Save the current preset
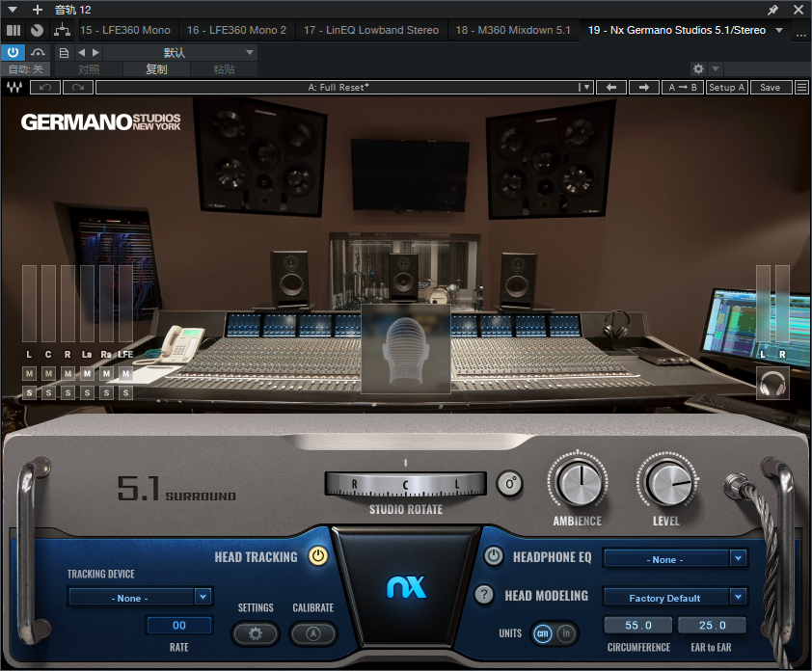This screenshot has height=671, width=812. [x=771, y=88]
